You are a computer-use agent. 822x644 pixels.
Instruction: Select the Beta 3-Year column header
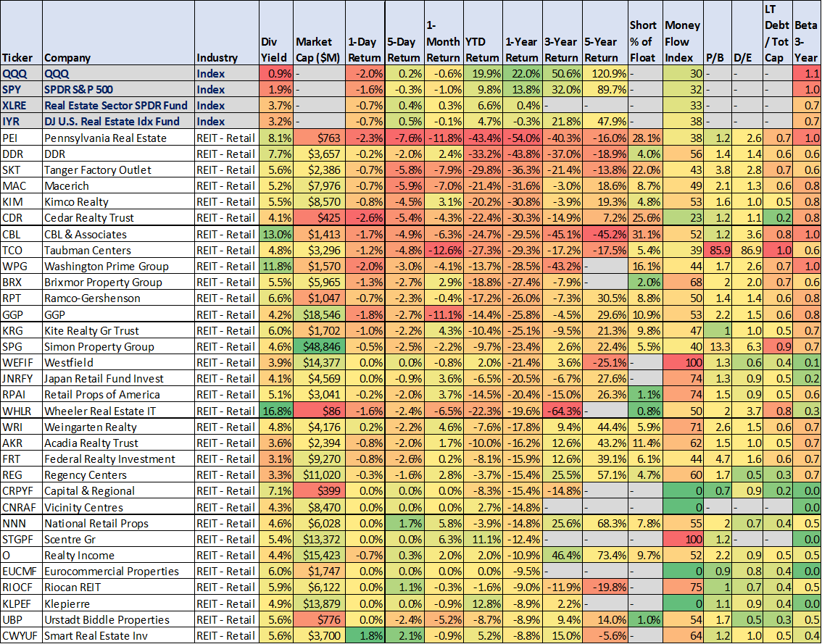808,33
